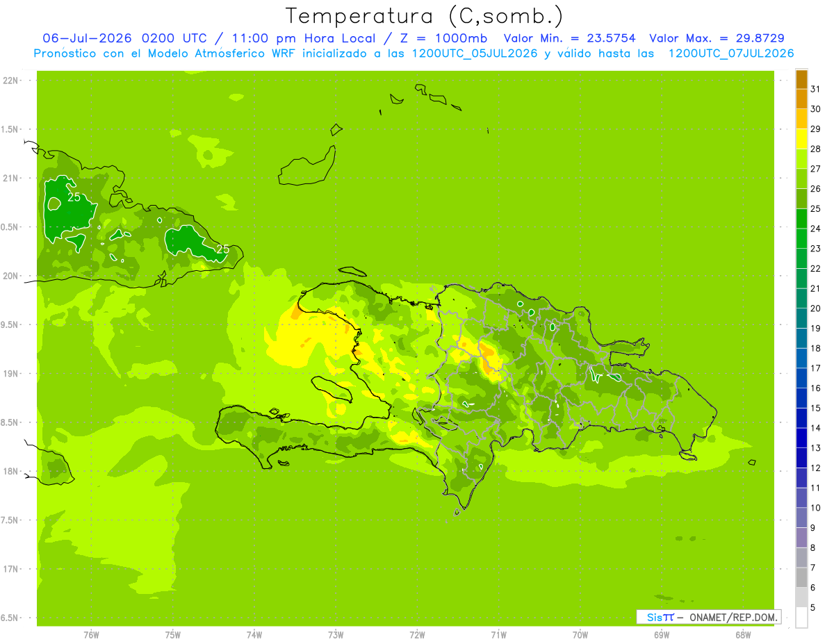Select the yellow legend swatch between 28 and 29
Viewport: 834px width, 644px height.
point(801,140)
